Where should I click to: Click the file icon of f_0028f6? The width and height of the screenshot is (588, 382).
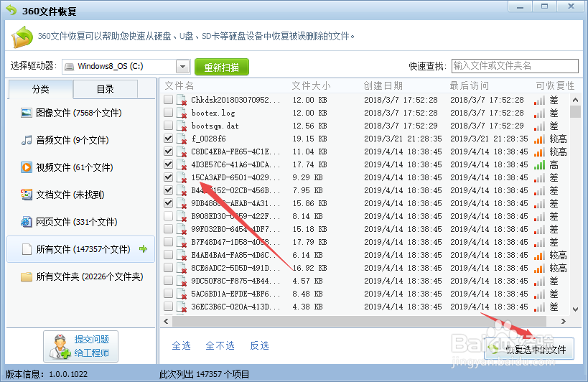[x=182, y=139]
